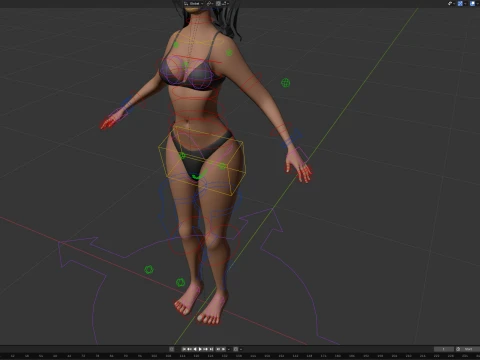Viewport: 480px width, 360px height.
Task: Open the pivot point dropdown in header
Action: pos(210,4)
